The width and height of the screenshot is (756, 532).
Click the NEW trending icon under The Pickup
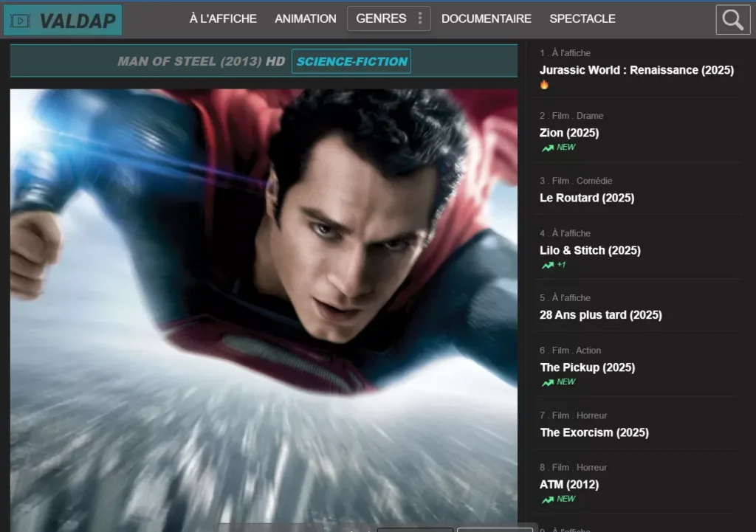(x=547, y=382)
